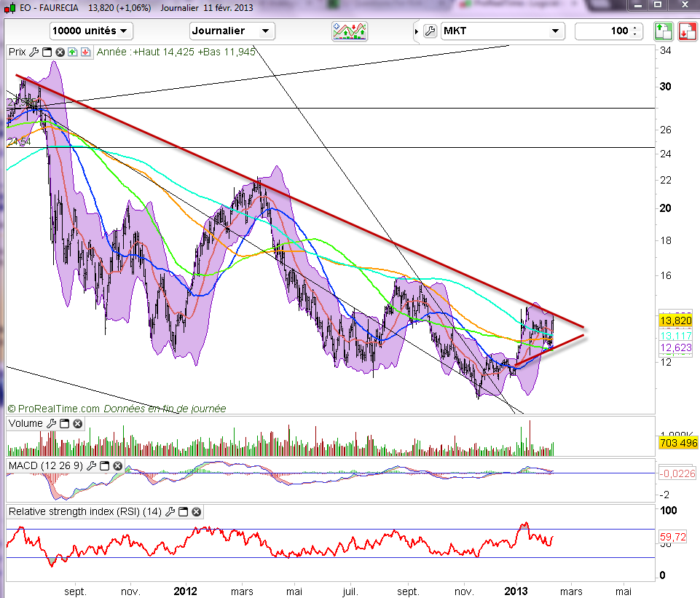
Task: Close the MACD indicator panel
Action: [117, 466]
